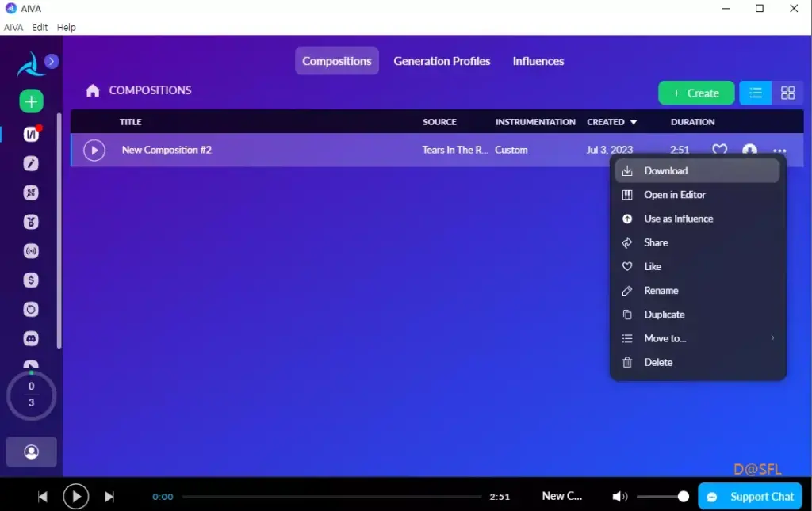
Task: Like New Composition #2 with the row heart icon
Action: pos(719,150)
